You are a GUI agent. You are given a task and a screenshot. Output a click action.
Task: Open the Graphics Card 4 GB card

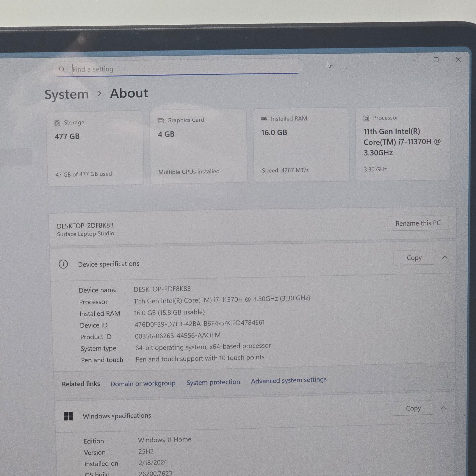tap(198, 146)
